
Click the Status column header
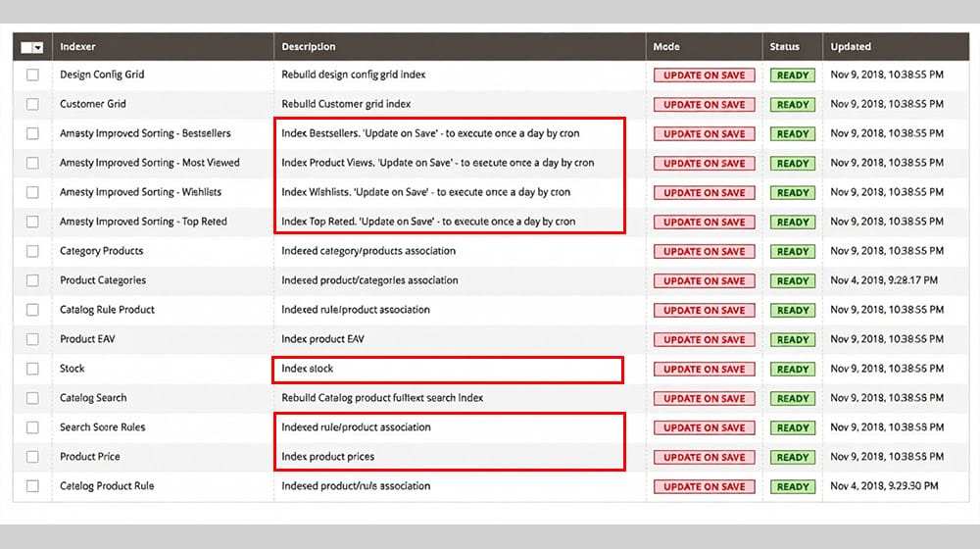[784, 47]
